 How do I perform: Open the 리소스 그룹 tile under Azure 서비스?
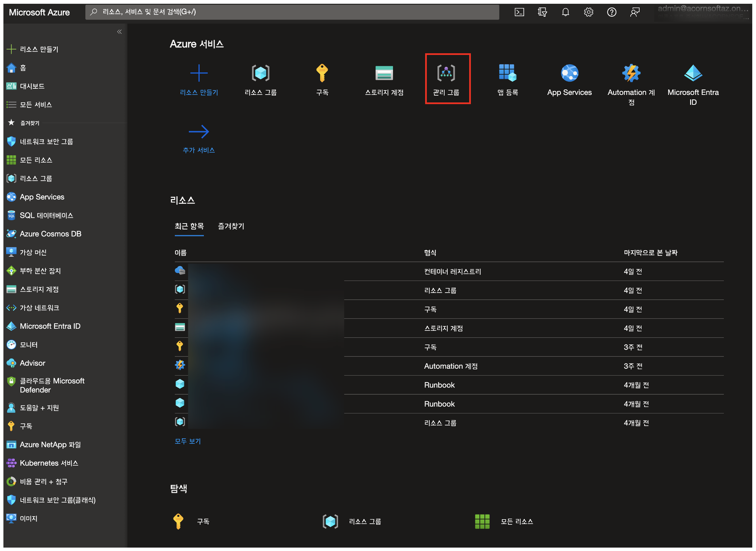pos(261,80)
